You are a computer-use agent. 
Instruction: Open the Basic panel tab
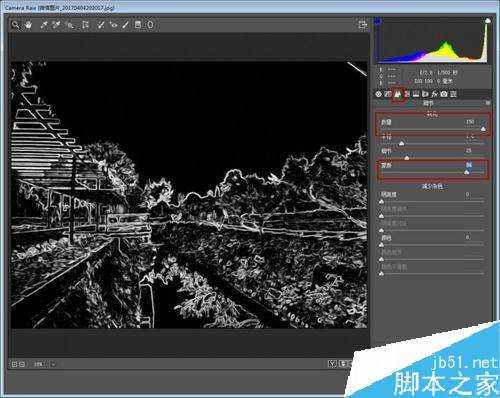click(x=379, y=94)
